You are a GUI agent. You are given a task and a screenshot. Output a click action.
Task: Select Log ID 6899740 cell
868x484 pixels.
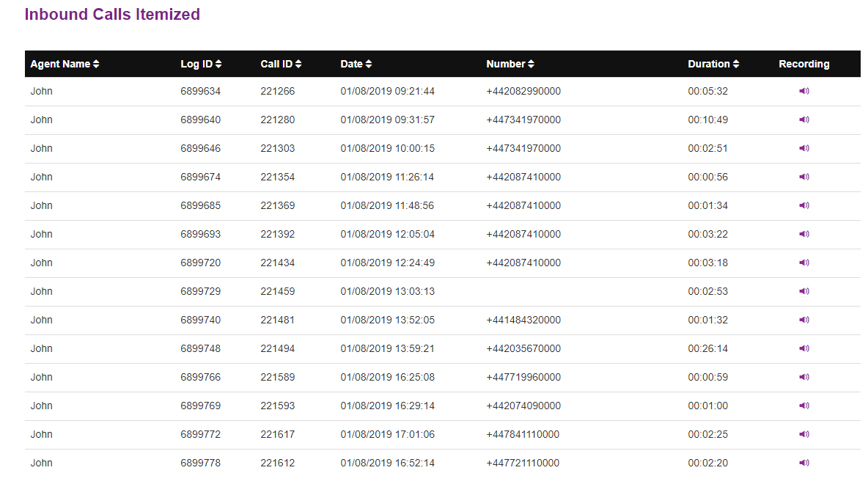click(200, 320)
